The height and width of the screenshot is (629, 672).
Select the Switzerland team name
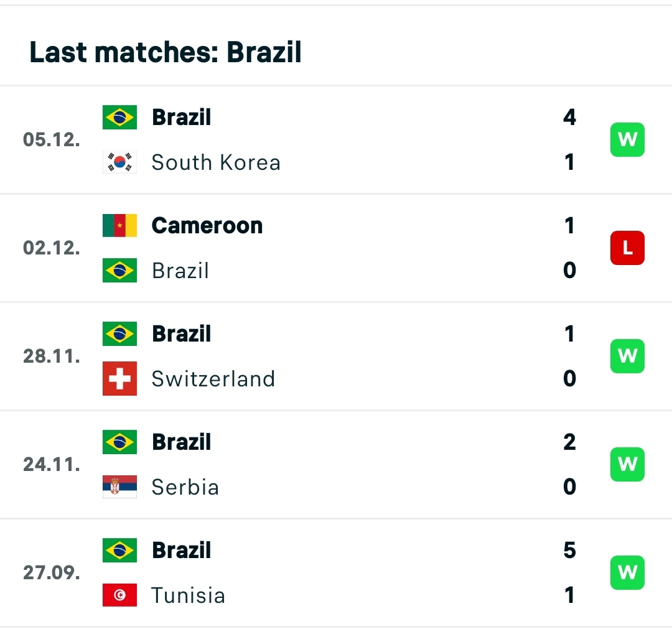(x=213, y=379)
